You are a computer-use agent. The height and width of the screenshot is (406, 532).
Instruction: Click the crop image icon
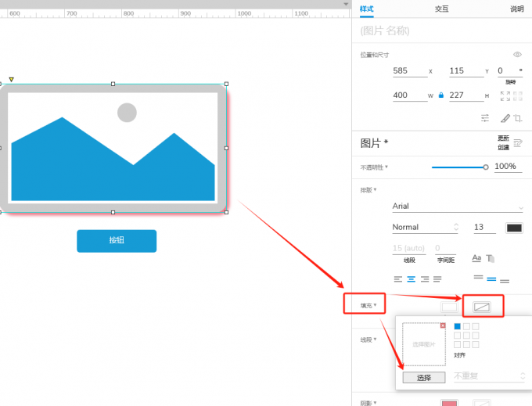coord(517,118)
